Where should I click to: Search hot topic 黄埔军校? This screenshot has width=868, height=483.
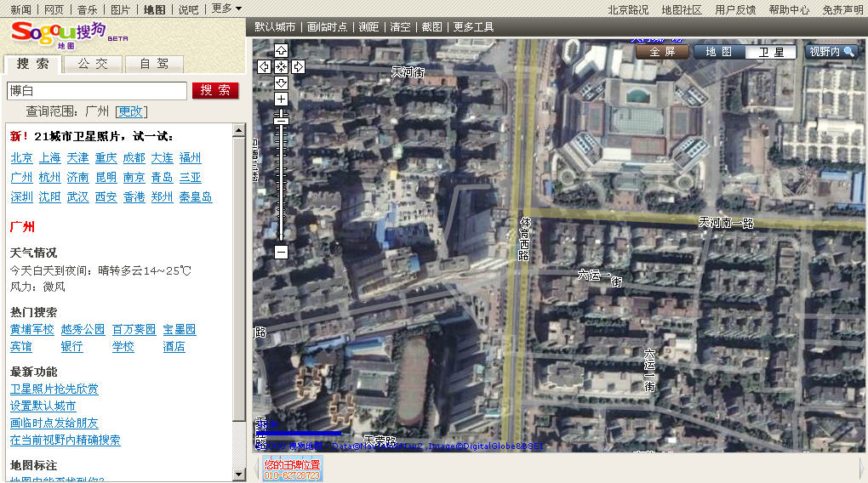pos(32,329)
